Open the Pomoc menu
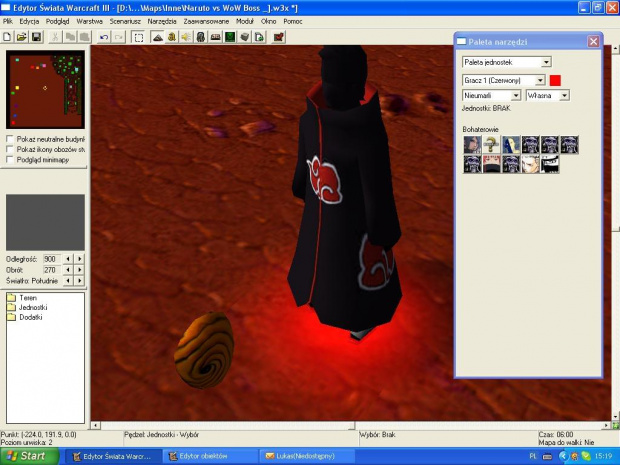This screenshot has height=465, width=620. point(293,21)
